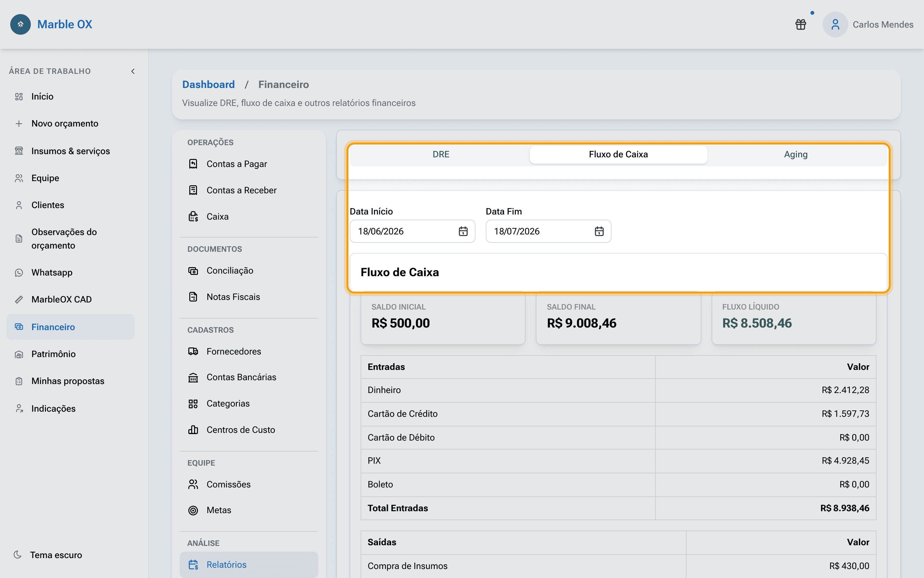
Task: Collapse the Área de Trabalho sidebar
Action: (133, 71)
